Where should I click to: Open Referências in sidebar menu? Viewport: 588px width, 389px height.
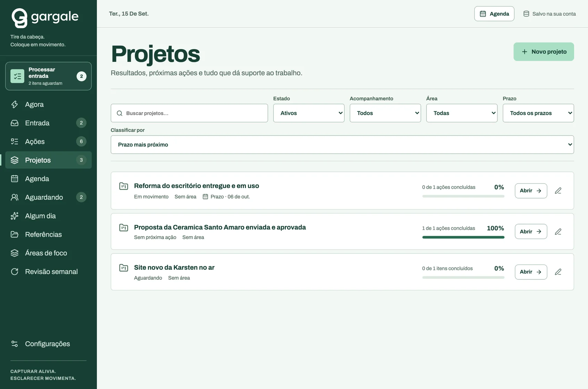tap(48, 234)
